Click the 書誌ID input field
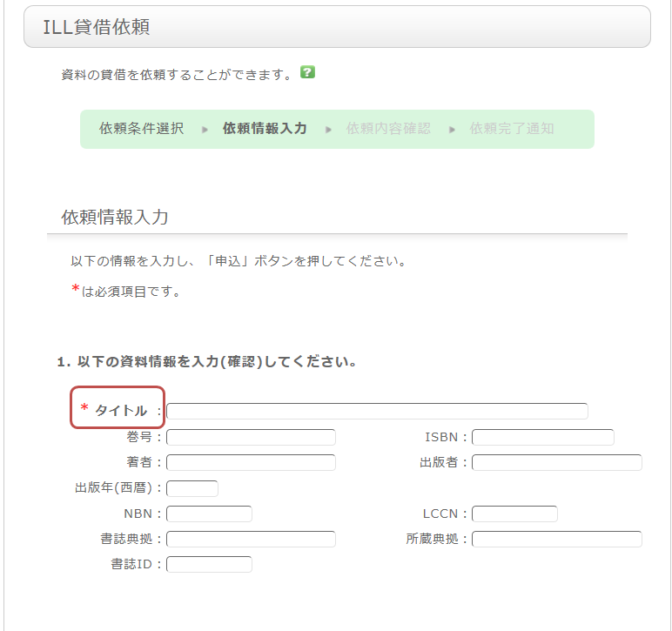Screen dimensions: 672x631 tap(209, 565)
